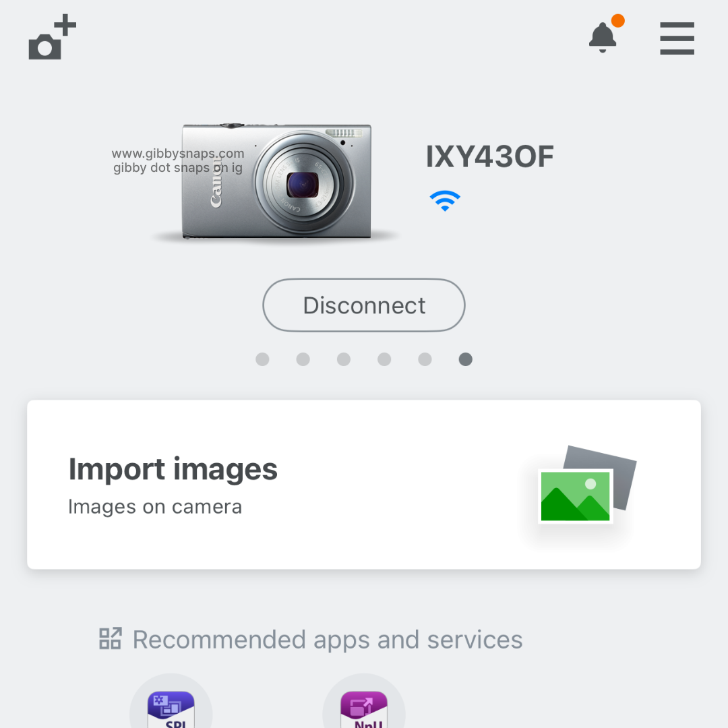Click the Disconnect button
The width and height of the screenshot is (728, 728).
[363, 305]
